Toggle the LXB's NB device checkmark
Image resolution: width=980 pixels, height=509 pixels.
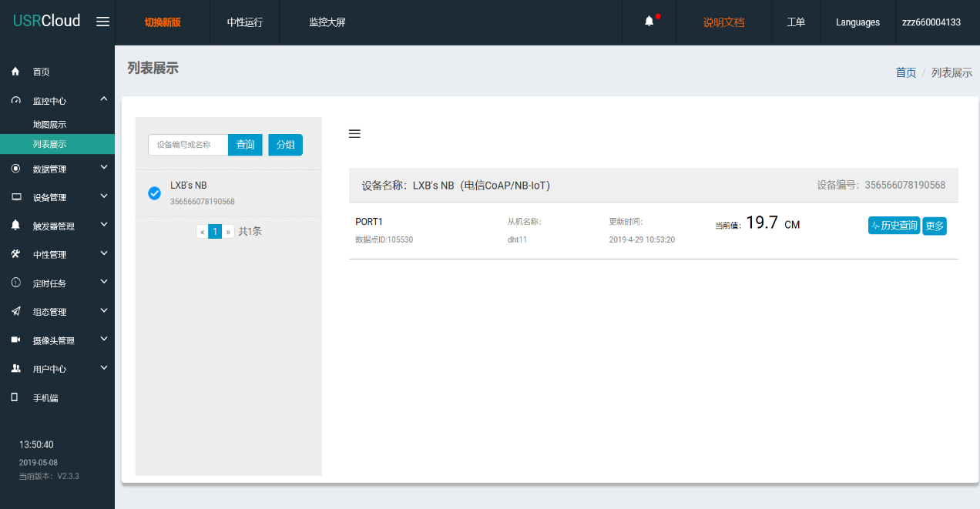(x=154, y=193)
